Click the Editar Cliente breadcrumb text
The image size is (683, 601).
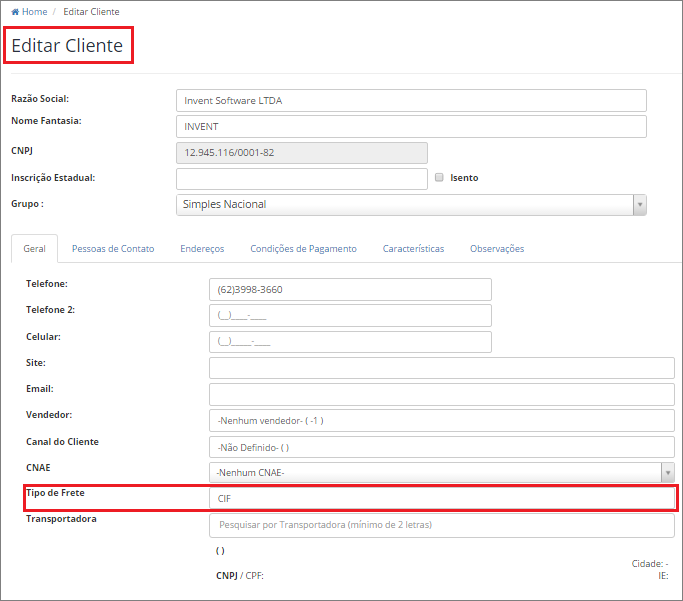pyautogui.click(x=91, y=12)
